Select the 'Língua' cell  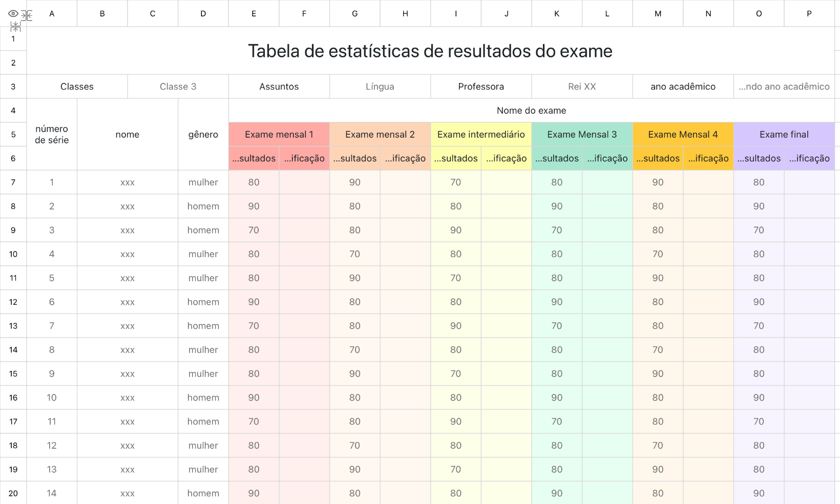(x=380, y=87)
